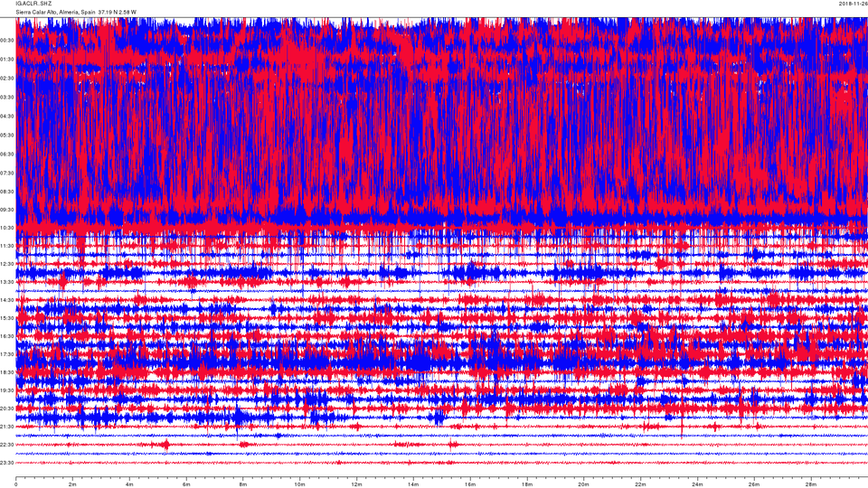
Task: Select the 12:30 time row label
Action: click(7, 263)
